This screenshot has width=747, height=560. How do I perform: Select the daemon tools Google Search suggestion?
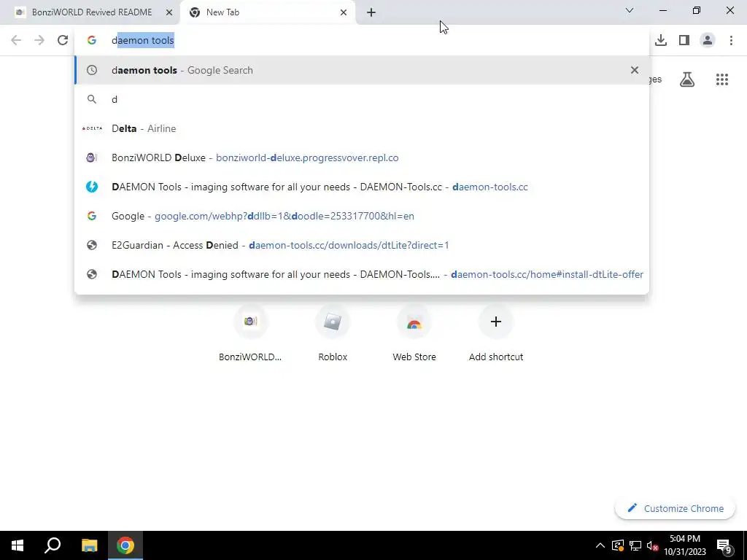362,70
